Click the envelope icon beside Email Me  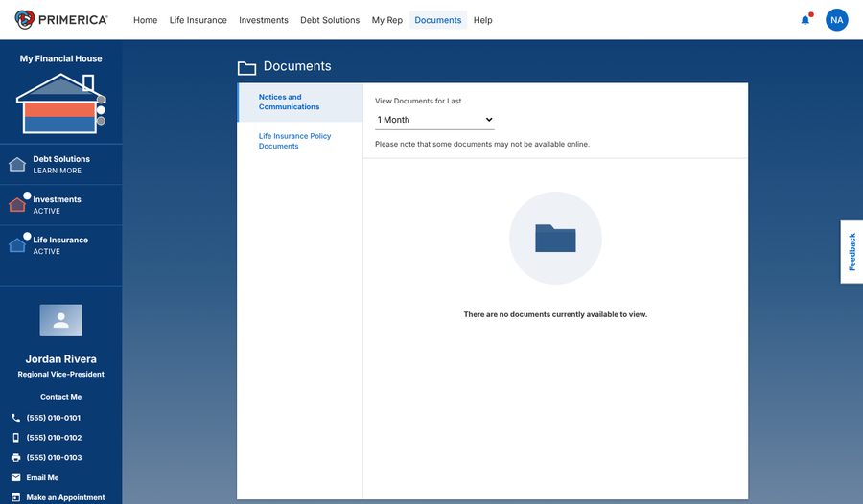[x=16, y=477]
